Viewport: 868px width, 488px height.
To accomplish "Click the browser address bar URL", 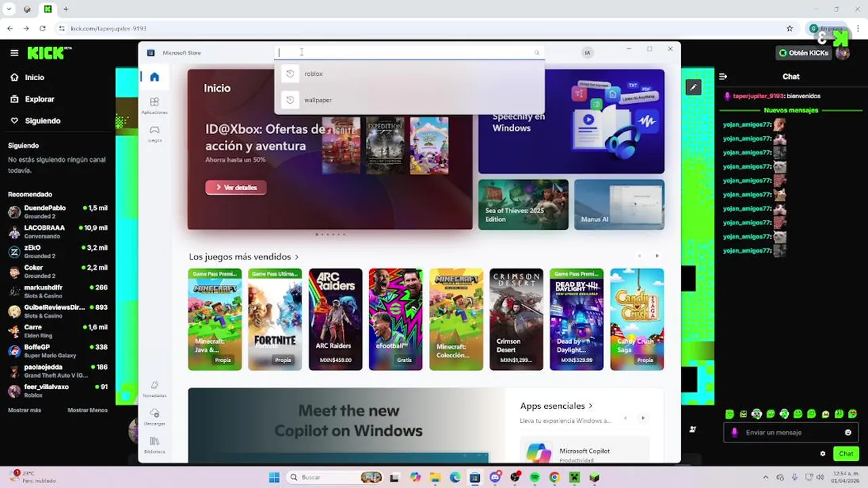I will click(108, 28).
